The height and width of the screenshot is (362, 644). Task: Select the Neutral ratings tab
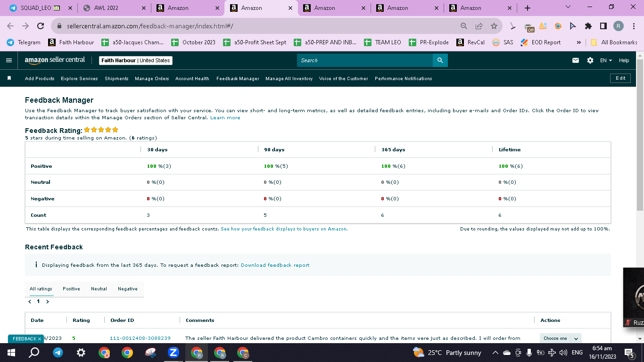coord(99,289)
